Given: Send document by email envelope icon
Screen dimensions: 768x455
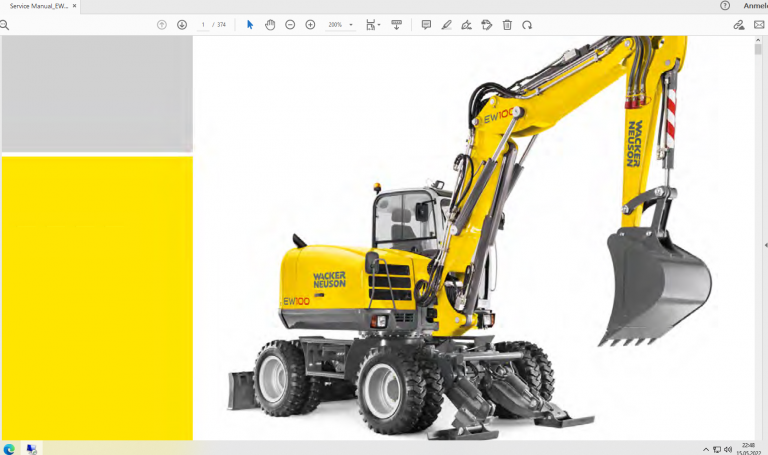Looking at the screenshot, I should 759,24.
